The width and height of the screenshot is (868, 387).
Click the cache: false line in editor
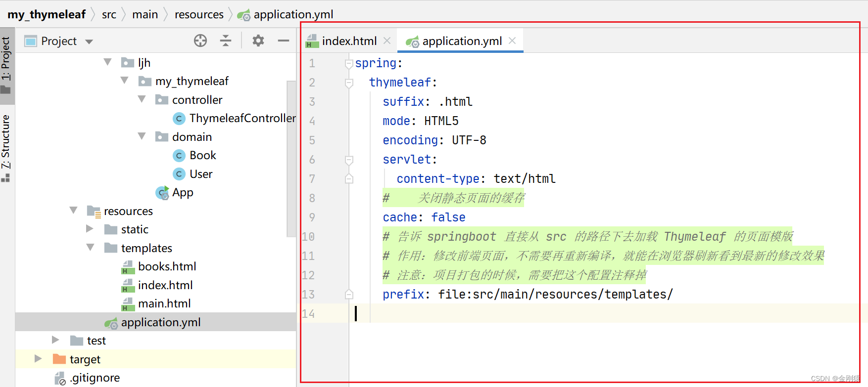[x=424, y=217]
